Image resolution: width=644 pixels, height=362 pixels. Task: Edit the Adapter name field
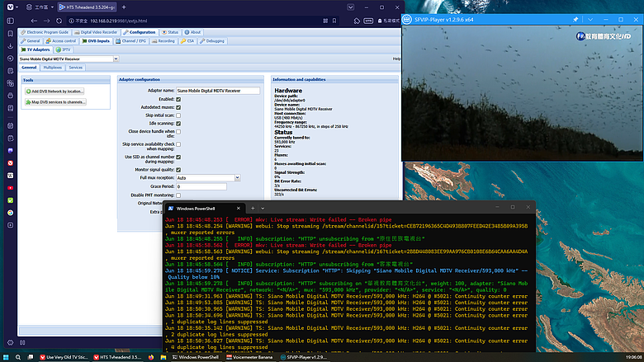click(x=218, y=91)
